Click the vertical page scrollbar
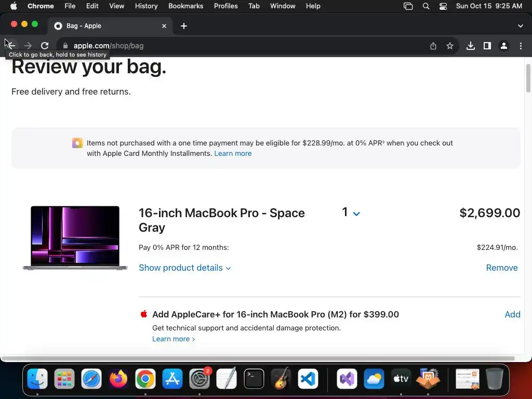 [x=528, y=78]
